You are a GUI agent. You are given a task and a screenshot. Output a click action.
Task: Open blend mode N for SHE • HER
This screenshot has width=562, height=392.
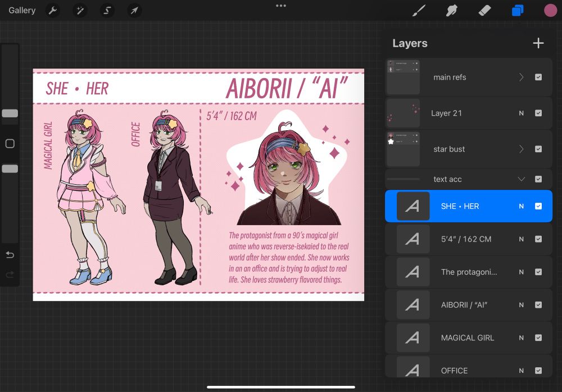pos(522,206)
